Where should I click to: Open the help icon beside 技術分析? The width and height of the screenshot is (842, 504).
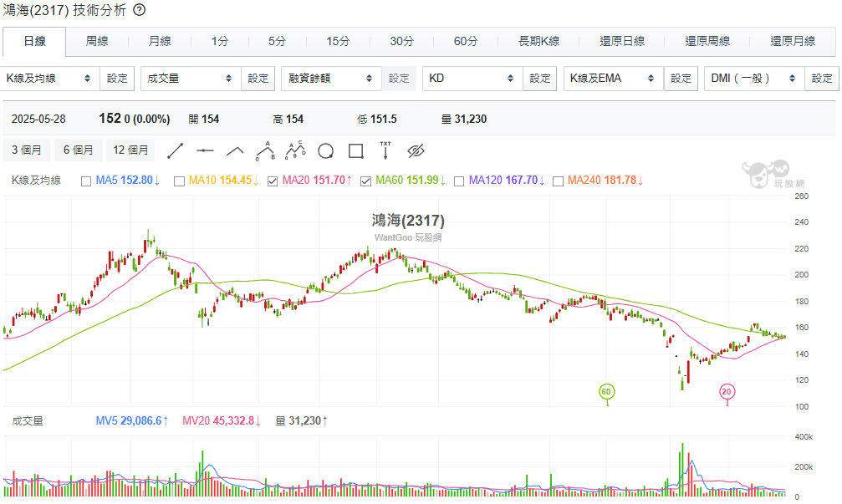[140, 10]
